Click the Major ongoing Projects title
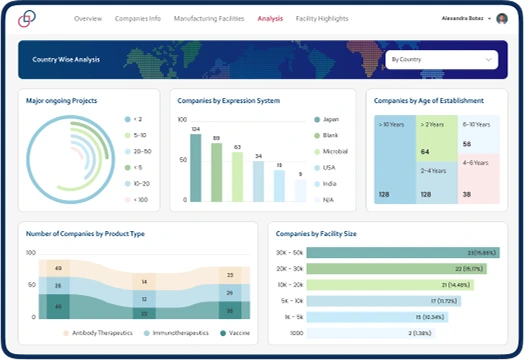Screen dimensions: 524x361 point(61,101)
